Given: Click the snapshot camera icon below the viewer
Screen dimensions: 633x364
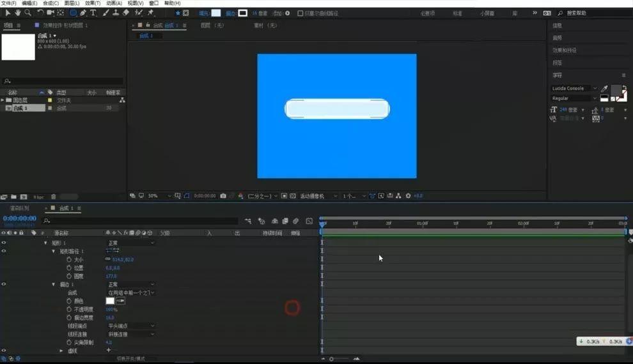Looking at the screenshot, I should (223, 196).
